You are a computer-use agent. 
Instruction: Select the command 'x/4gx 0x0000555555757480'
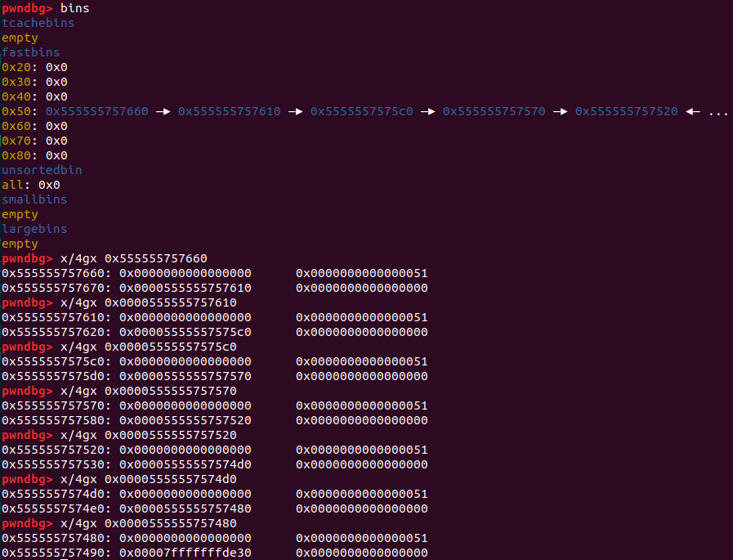pos(149,524)
